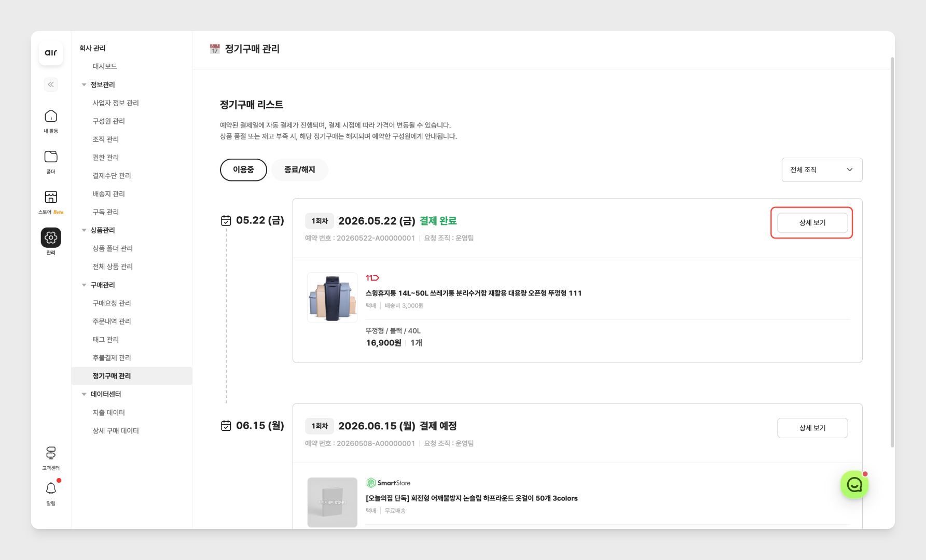Collapse the 정보관리 tree section
This screenshot has width=926, height=560.
pos(84,85)
